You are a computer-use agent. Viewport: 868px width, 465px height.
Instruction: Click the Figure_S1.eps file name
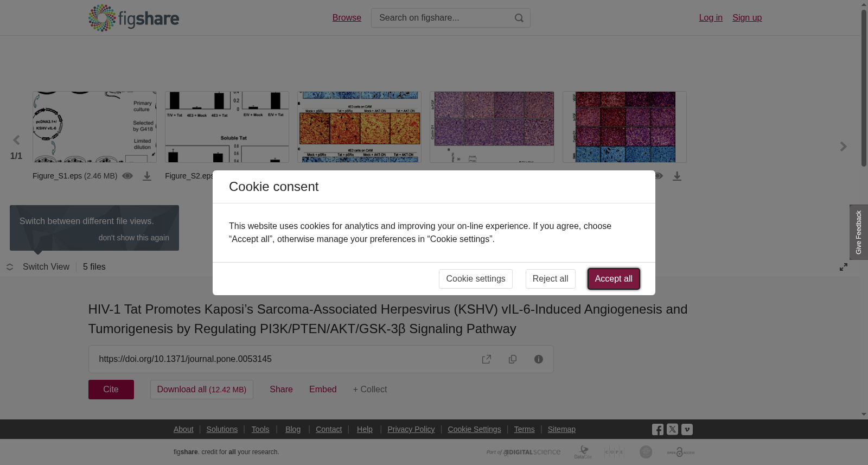click(57, 176)
